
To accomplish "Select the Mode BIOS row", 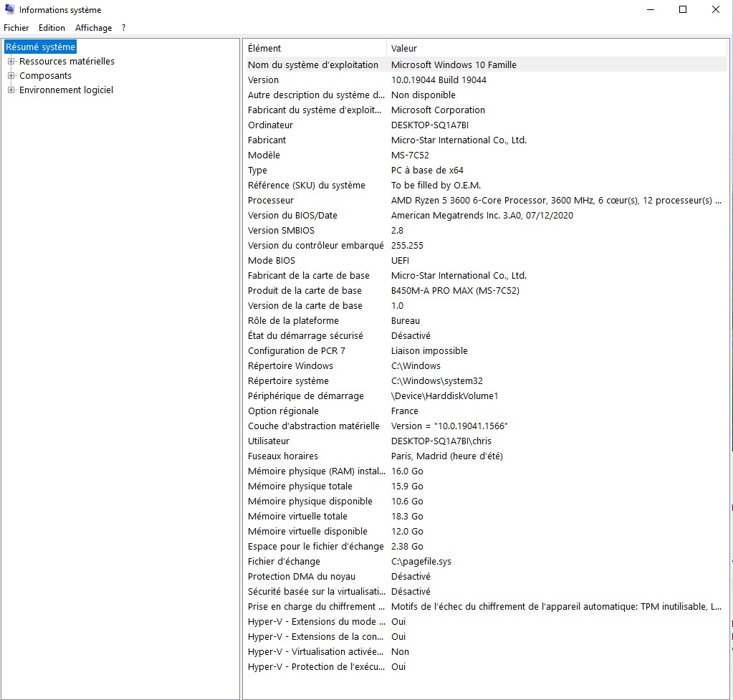I will point(487,261).
